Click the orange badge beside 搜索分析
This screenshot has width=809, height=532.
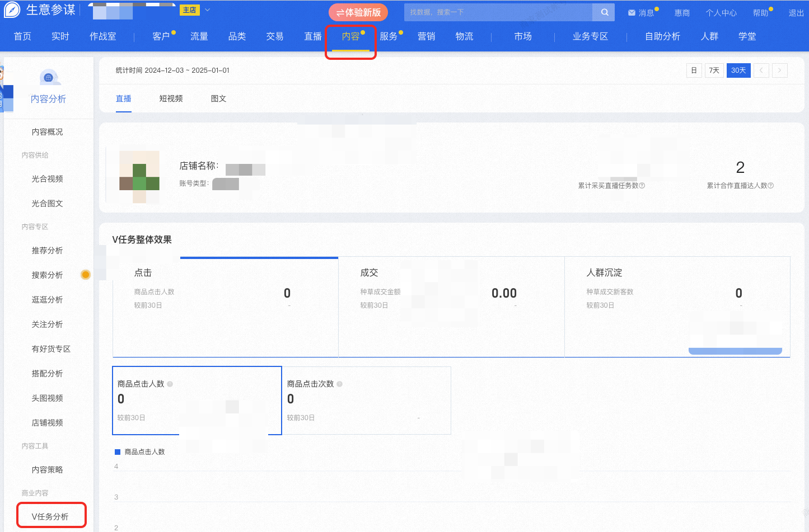click(86, 275)
